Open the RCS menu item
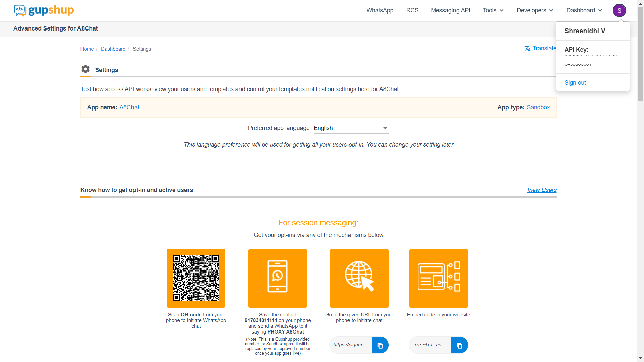644x362 pixels. [x=412, y=10]
